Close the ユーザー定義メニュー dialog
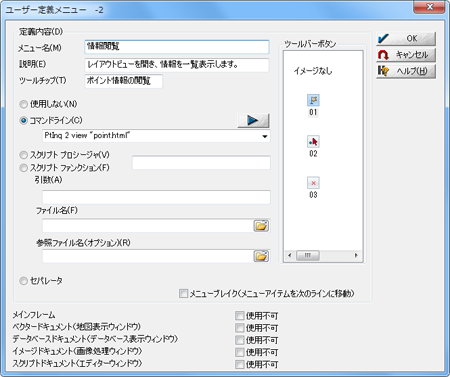The image size is (450, 377). (x=429, y=7)
